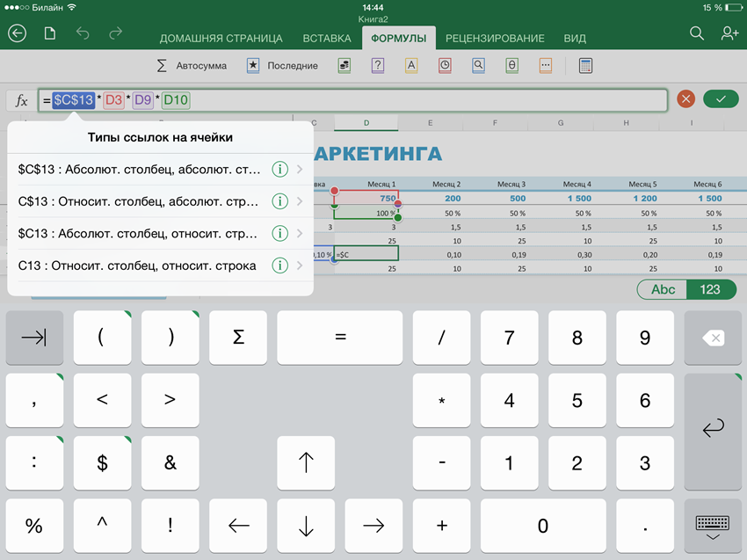Open the share with people icon
The width and height of the screenshot is (747, 560).
click(729, 33)
